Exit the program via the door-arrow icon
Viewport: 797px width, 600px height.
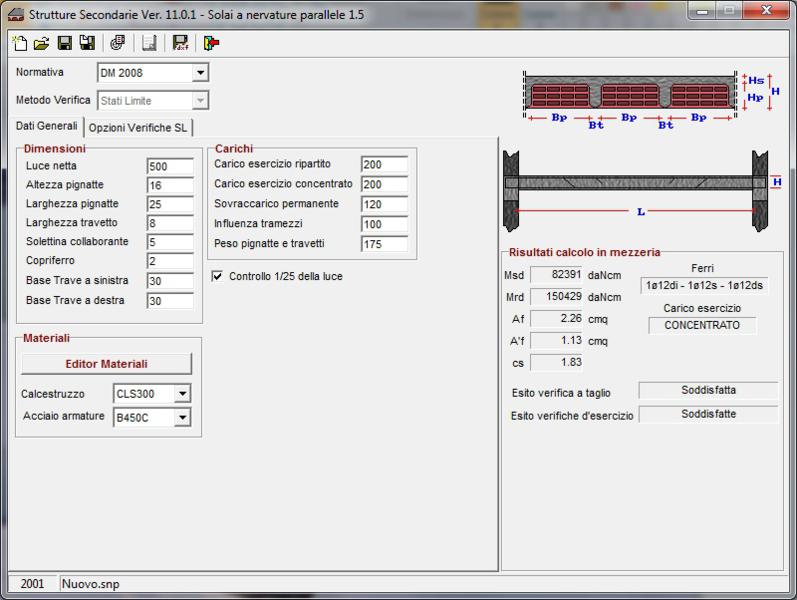coord(211,43)
